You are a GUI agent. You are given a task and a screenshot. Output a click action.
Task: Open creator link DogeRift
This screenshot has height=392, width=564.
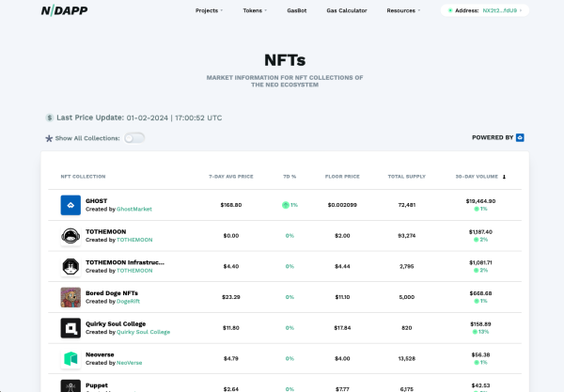click(x=128, y=302)
